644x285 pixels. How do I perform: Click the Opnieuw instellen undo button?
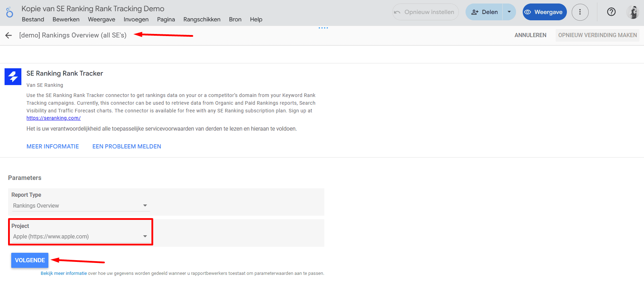(425, 12)
